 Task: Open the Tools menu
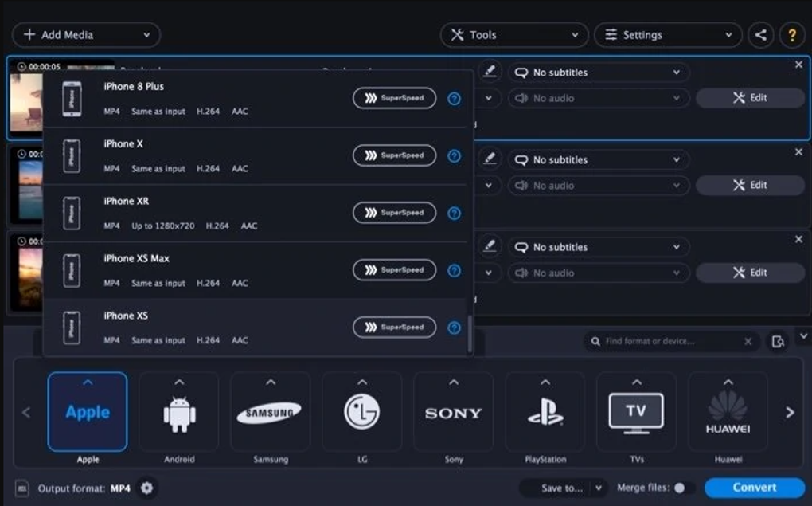[513, 34]
